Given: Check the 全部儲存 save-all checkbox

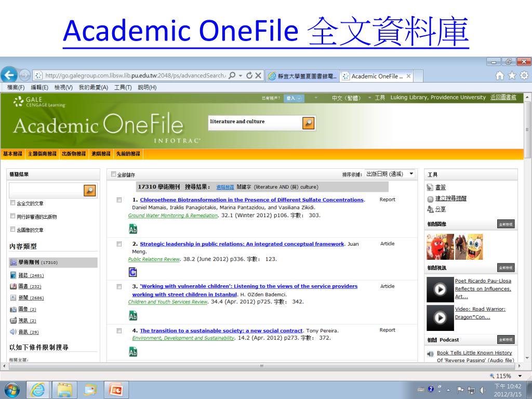Looking at the screenshot, I should (114, 174).
